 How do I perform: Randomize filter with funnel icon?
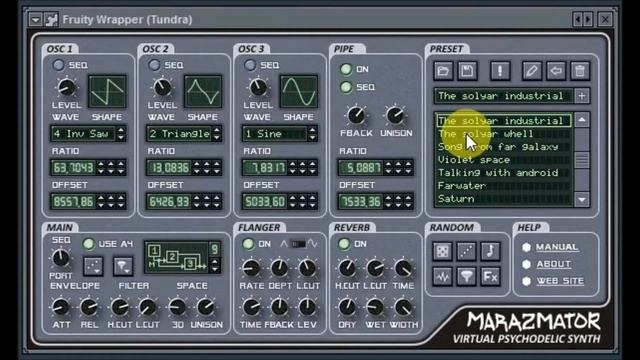click(x=467, y=277)
